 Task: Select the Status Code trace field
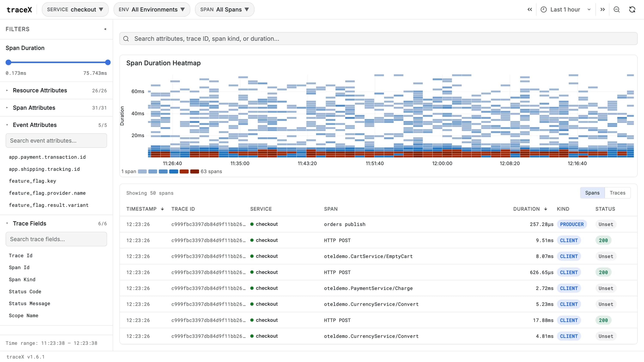coord(25,291)
